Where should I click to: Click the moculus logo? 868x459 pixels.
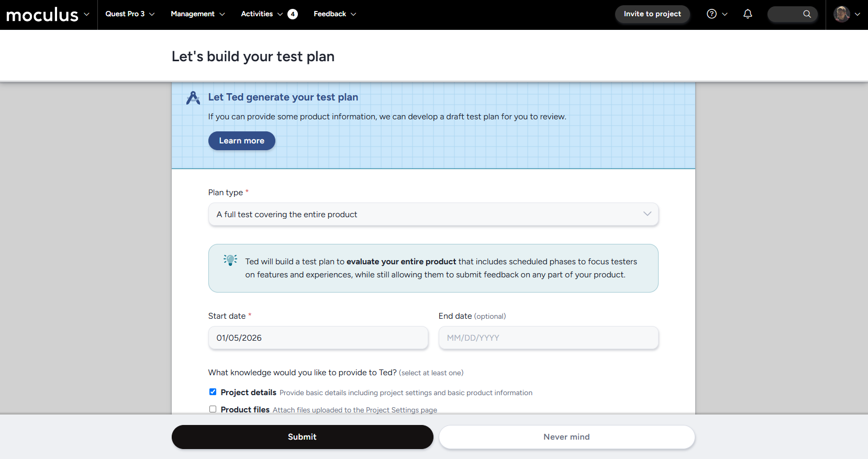click(x=42, y=15)
